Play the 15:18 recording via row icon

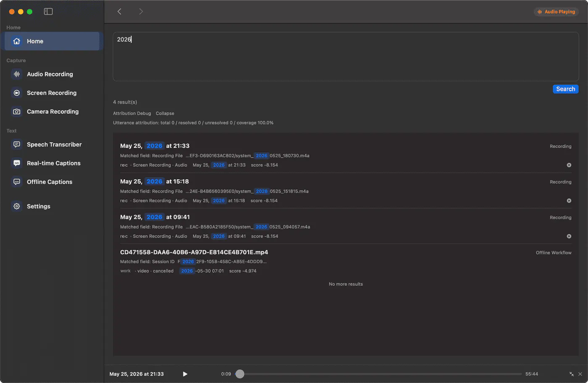569,201
